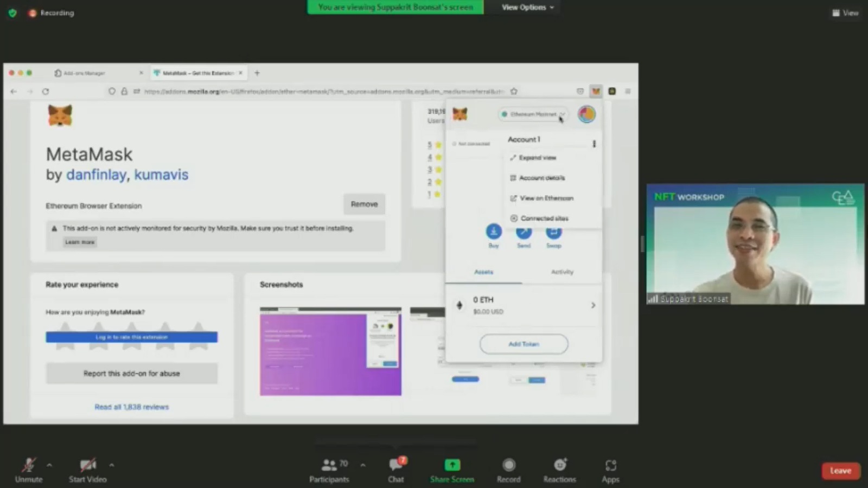The height and width of the screenshot is (488, 868).
Task: Open the 0 ETH asset row chevron
Action: pyautogui.click(x=593, y=305)
